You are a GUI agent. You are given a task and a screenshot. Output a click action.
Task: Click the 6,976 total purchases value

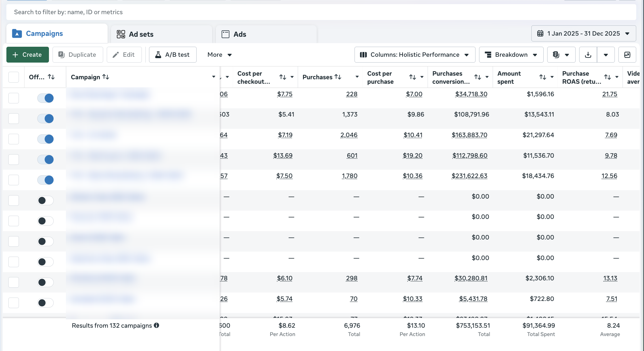(352, 325)
